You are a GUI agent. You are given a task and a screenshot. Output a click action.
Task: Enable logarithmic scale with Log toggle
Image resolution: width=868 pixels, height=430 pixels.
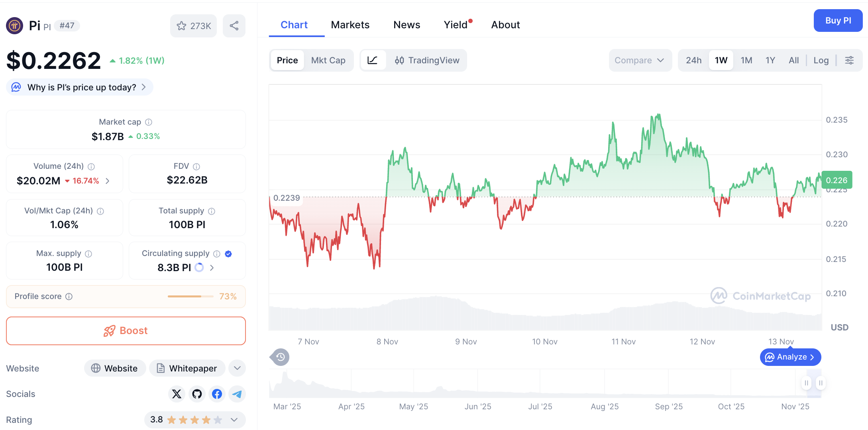[821, 60]
